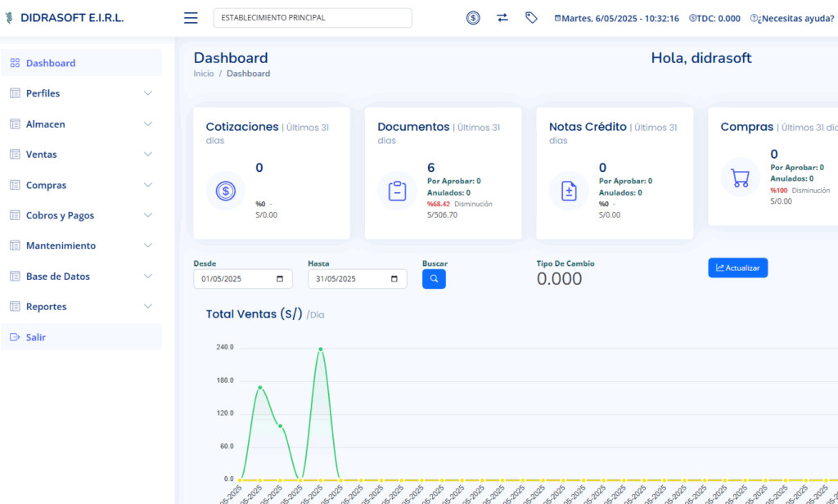Click the Cotizaciones dollar circle icon
Image resolution: width=838 pixels, height=504 pixels.
[225, 191]
